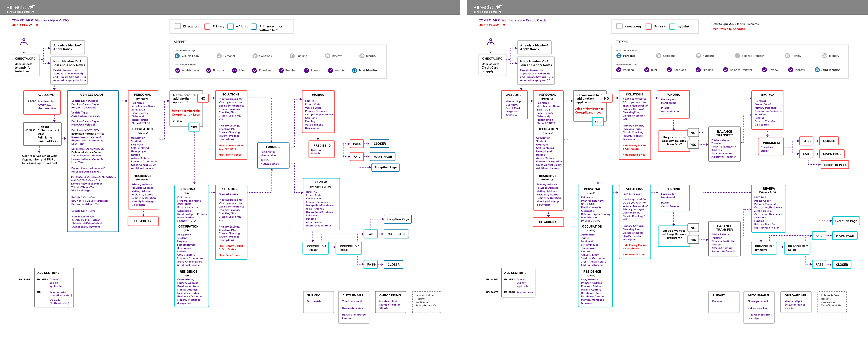The image size is (868, 339).
Task: Select the SURVEY box in the AUTO flow
Action: pyautogui.click(x=318, y=302)
